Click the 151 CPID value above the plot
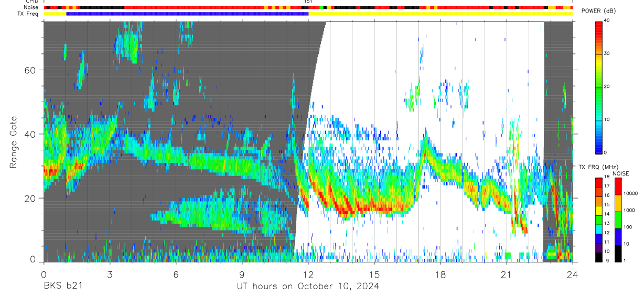The width and height of the screenshot is (644, 297). point(308,2)
